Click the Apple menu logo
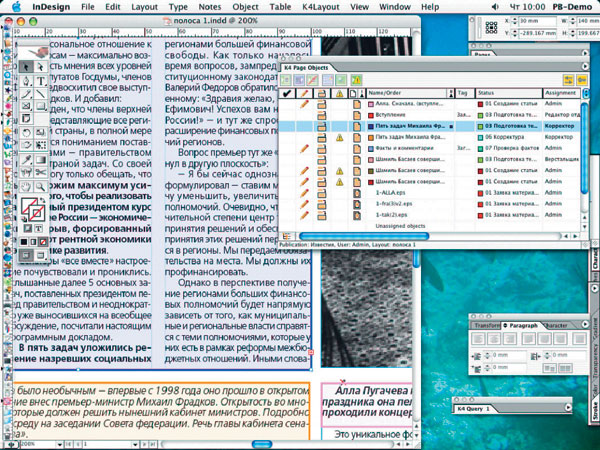The width and height of the screenshot is (600, 450). [16, 7]
